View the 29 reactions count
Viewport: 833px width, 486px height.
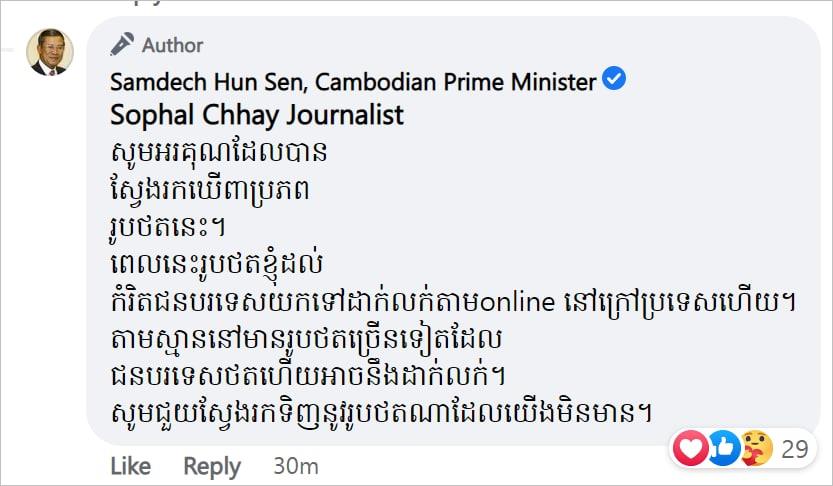(795, 449)
